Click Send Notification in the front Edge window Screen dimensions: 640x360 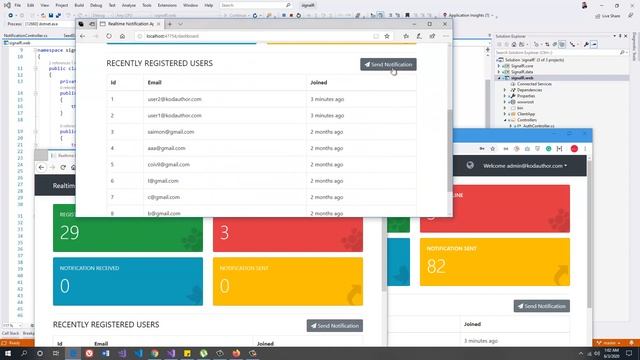pyautogui.click(x=388, y=64)
